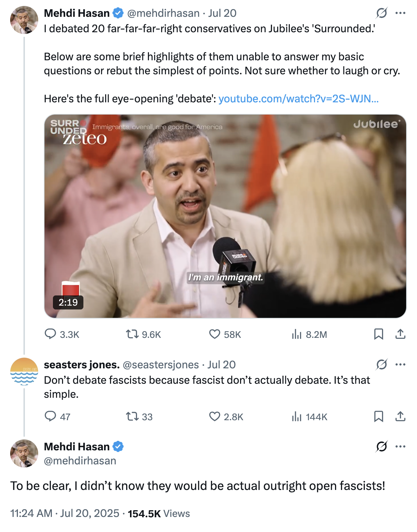Open more options on bottom Mehdi Hasan tweet
Viewport: 417px width, 532px height.
[x=400, y=446]
